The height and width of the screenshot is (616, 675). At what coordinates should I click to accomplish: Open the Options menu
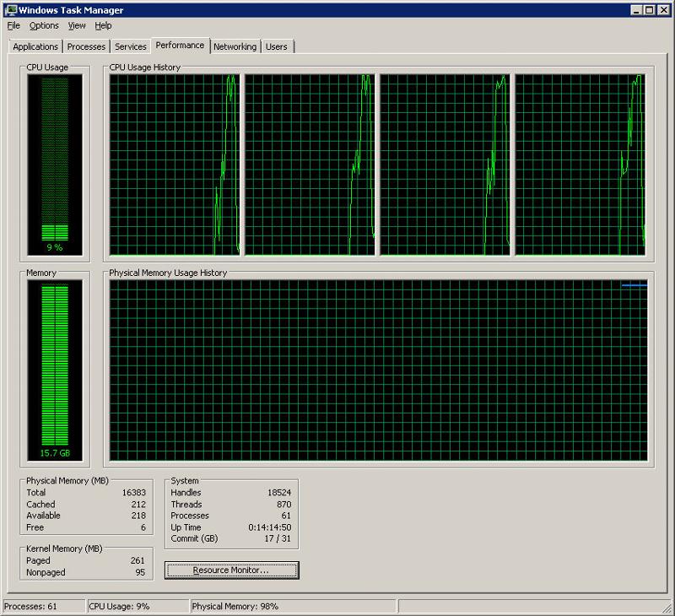tap(44, 26)
